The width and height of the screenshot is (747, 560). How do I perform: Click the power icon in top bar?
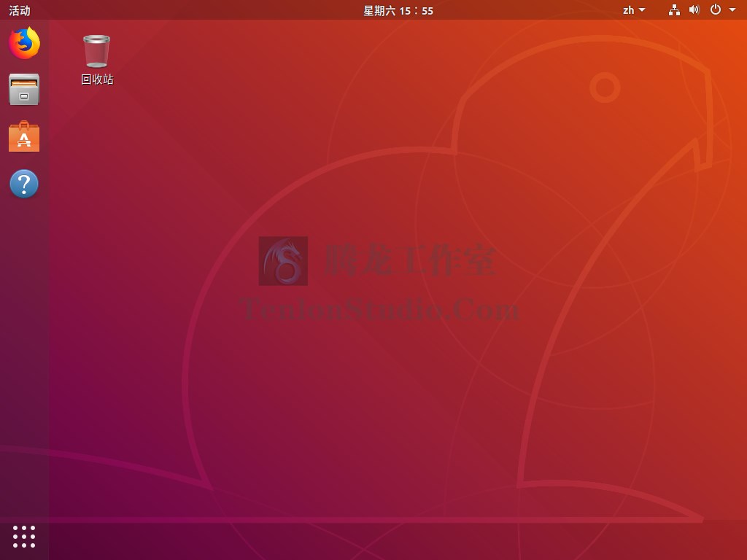tap(715, 9)
